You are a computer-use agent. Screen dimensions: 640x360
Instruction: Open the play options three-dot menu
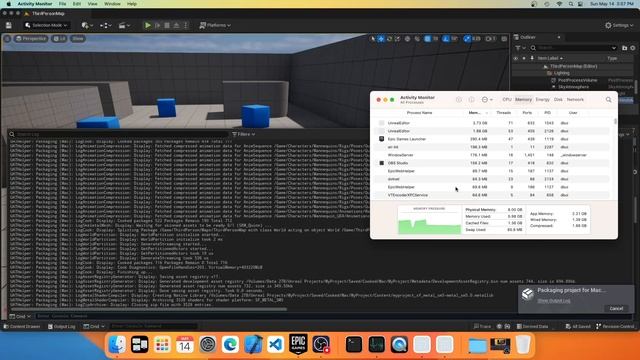(186, 25)
